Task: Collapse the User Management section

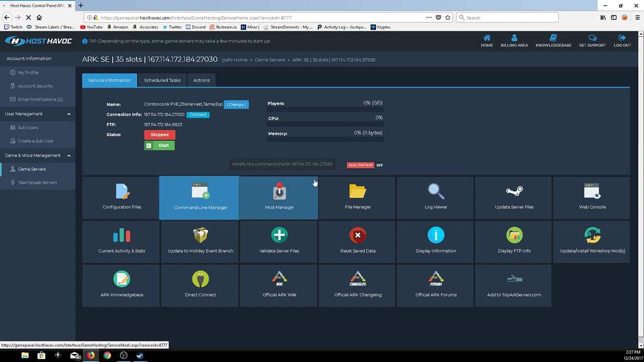Action: point(69,114)
